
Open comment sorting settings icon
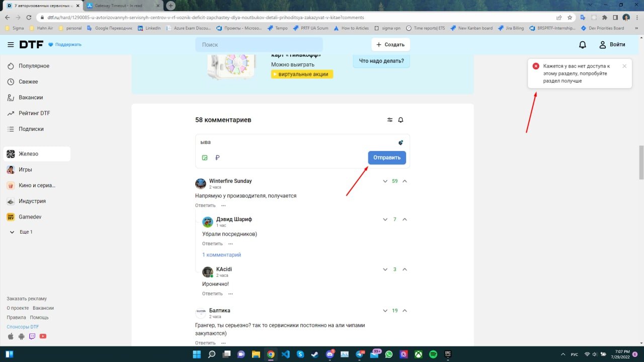click(x=390, y=120)
